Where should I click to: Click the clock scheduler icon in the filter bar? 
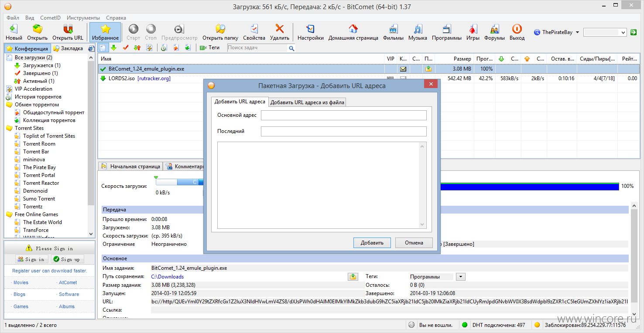pos(164,48)
